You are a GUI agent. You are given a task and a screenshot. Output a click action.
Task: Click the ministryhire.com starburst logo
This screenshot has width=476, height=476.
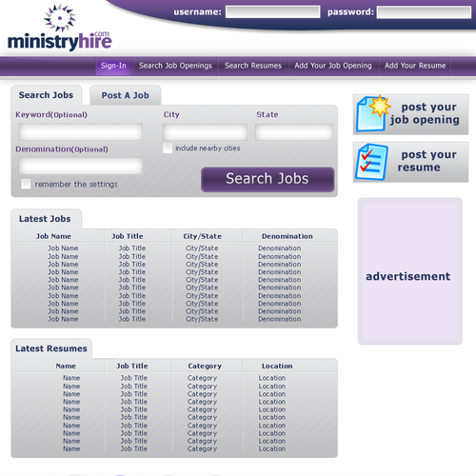(x=60, y=18)
